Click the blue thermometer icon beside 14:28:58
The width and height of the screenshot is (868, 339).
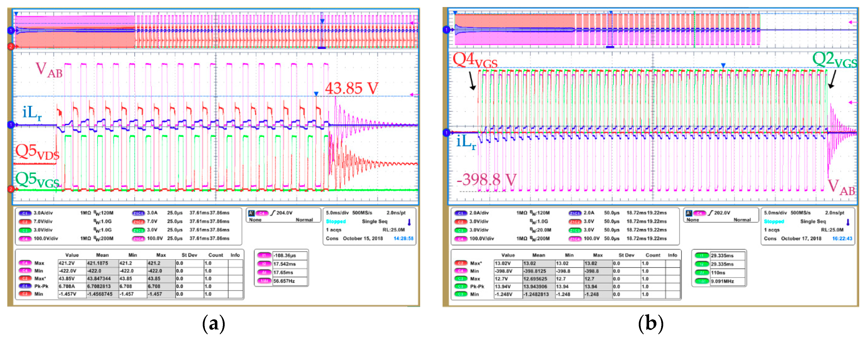pyautogui.click(x=409, y=222)
